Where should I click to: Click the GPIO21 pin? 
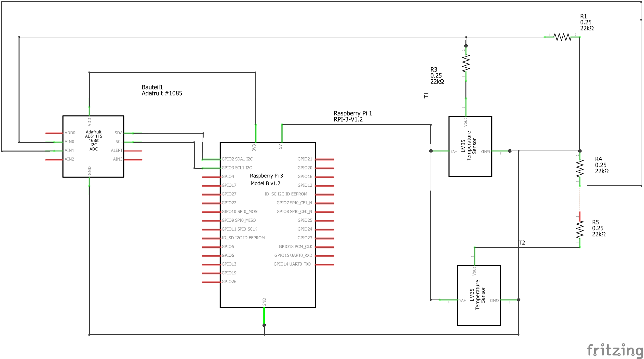tap(325, 159)
